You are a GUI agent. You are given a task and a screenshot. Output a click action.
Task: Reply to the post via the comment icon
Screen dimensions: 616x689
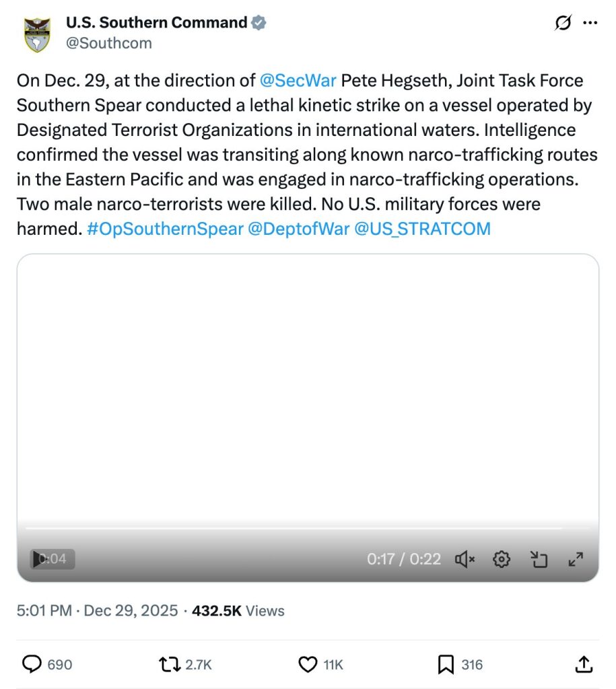(32, 665)
